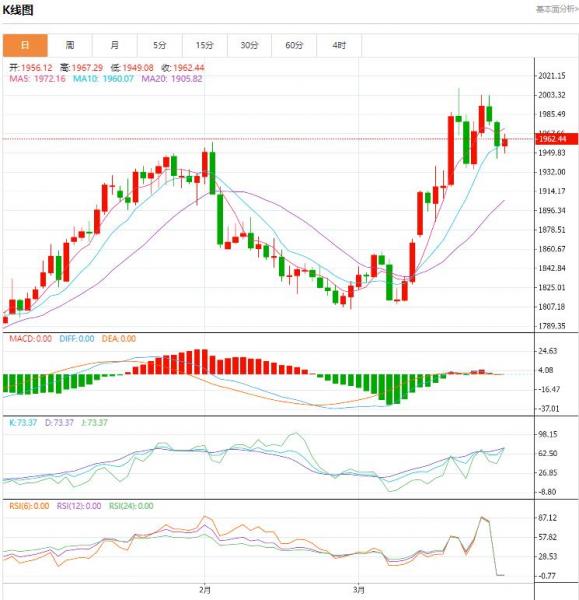Switch to the 周 weekly tab
The height and width of the screenshot is (600, 579).
point(70,45)
